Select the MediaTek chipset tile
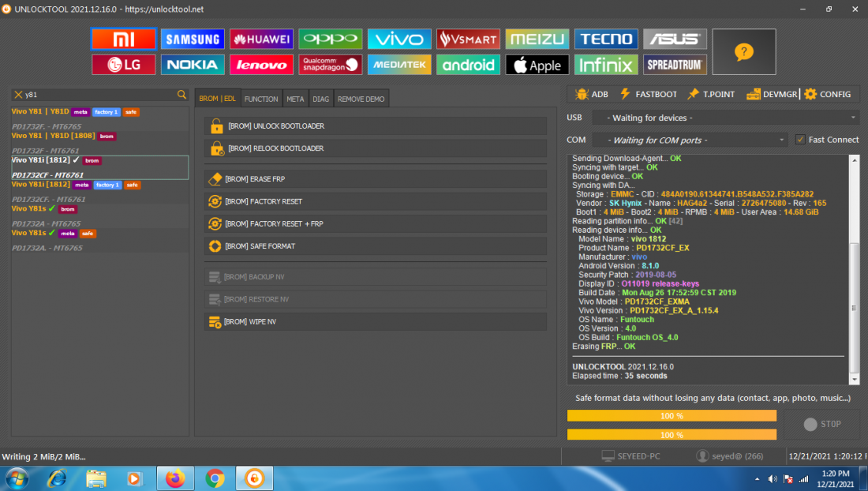This screenshot has height=491, width=868. 399,64
